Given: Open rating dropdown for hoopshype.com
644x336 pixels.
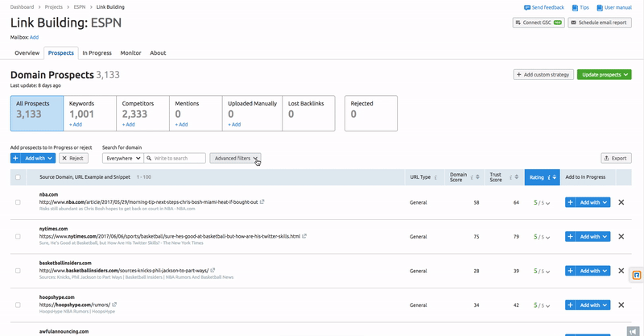Looking at the screenshot, I should tap(542, 305).
